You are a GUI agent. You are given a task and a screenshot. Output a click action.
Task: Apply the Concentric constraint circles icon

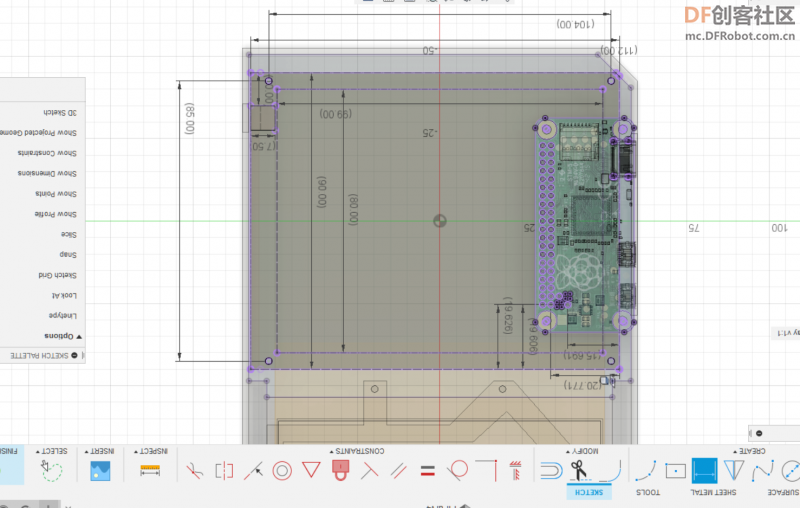tap(282, 470)
